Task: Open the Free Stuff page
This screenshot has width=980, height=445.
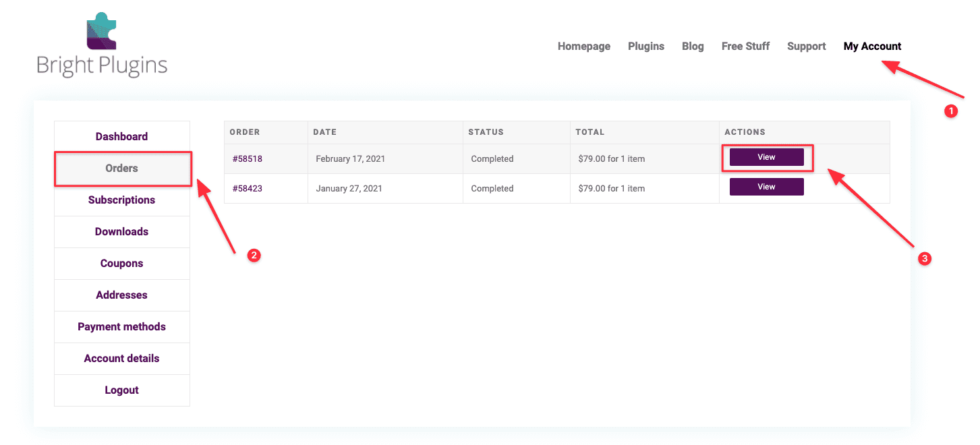Action: coord(745,46)
